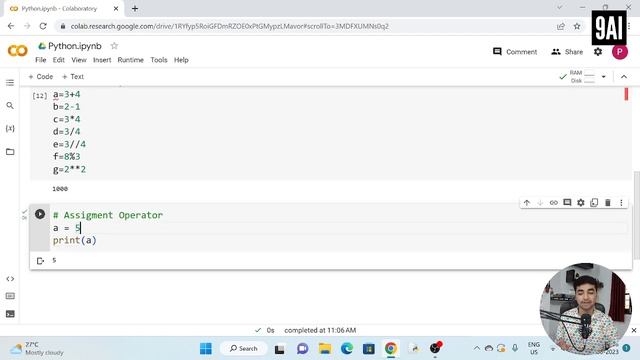Viewport: 640px width, 360px height.
Task: Open the find and replace search icon
Action: (10, 106)
